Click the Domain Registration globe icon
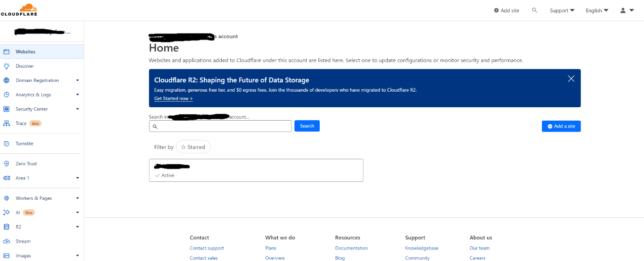 (x=6, y=80)
